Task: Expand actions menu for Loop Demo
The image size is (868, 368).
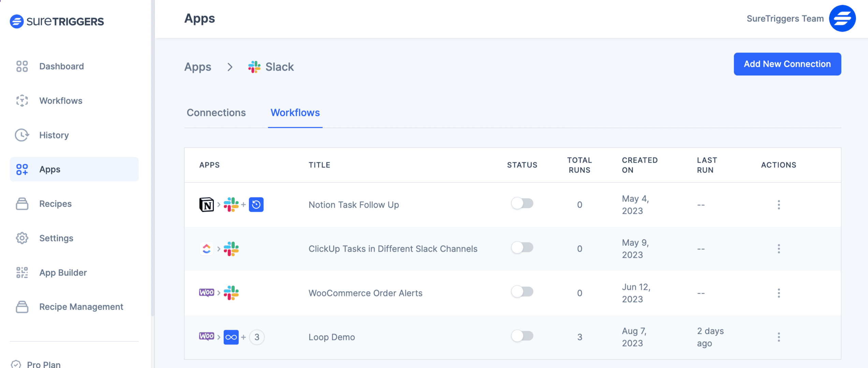Action: [x=779, y=337]
